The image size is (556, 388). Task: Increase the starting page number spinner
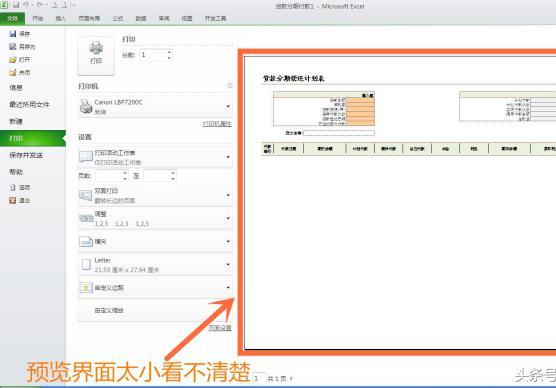click(125, 173)
